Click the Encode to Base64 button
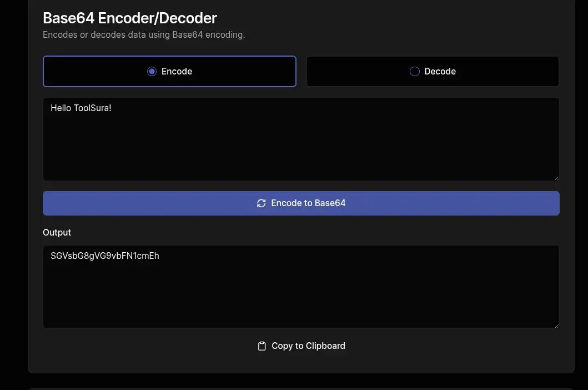Image resolution: width=588 pixels, height=390 pixels. (301, 203)
